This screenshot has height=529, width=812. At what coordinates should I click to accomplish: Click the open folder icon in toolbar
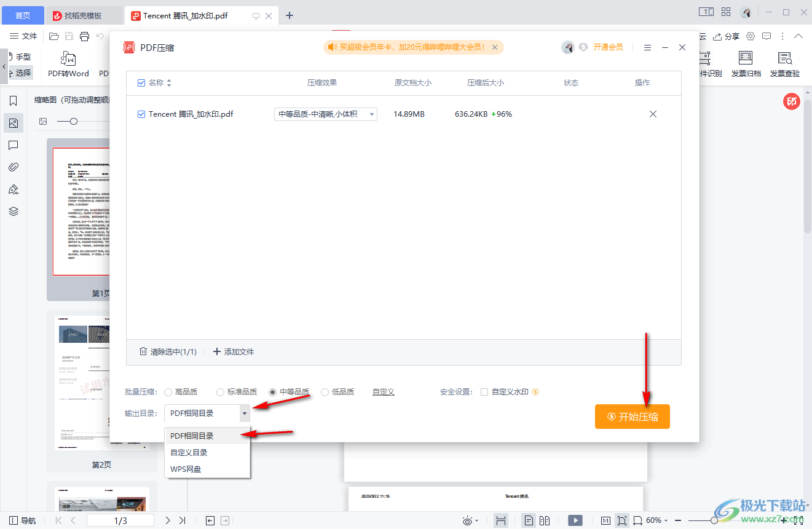[x=54, y=36]
